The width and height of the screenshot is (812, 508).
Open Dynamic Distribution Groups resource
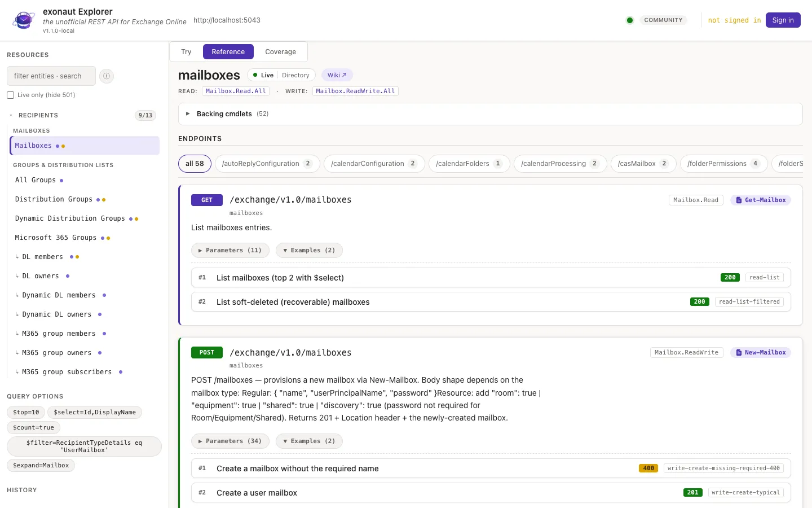coord(85,218)
